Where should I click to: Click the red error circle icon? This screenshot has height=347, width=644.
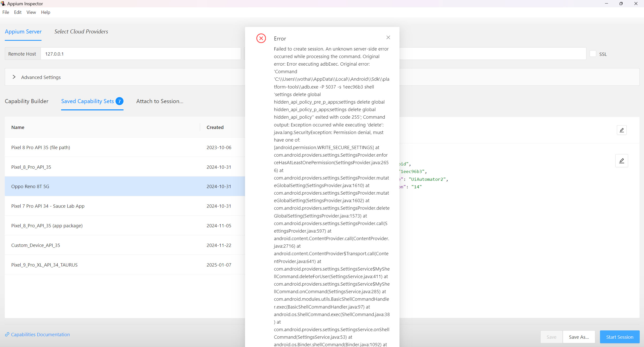[x=261, y=38]
